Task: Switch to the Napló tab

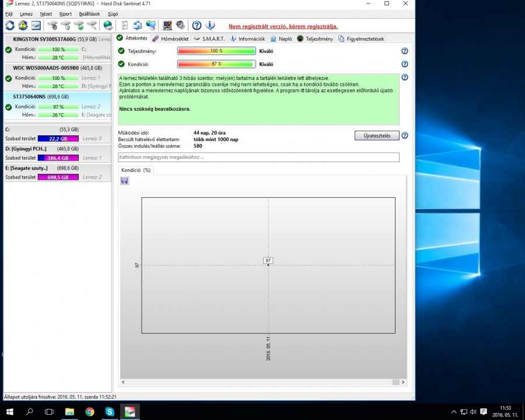Action: pyautogui.click(x=282, y=39)
